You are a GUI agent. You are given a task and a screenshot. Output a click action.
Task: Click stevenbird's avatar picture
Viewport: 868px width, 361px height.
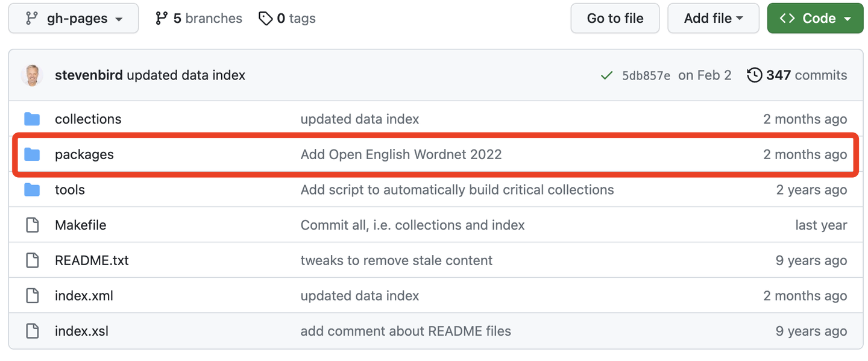(x=32, y=75)
